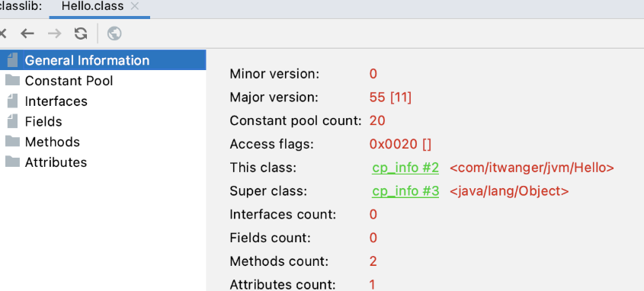Select the Interfaces tree node
This screenshot has width=644, height=291.
tap(56, 101)
